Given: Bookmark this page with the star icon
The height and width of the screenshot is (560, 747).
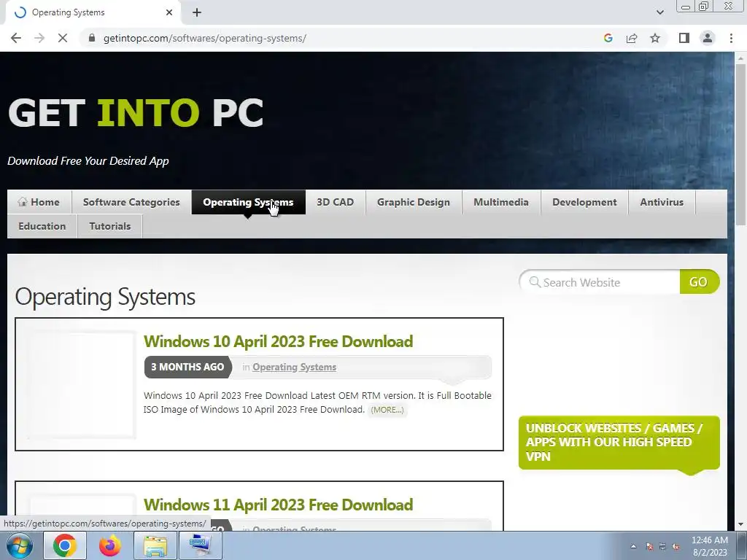Looking at the screenshot, I should 655,38.
